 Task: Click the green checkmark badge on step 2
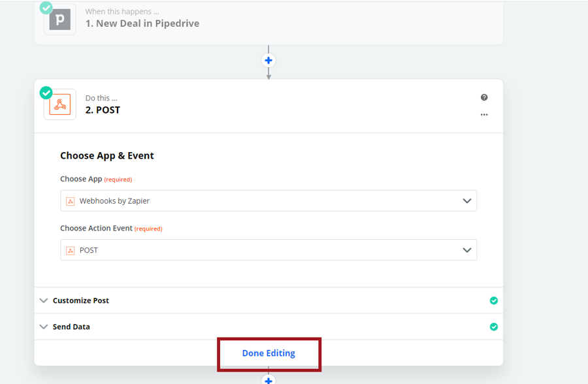(x=46, y=92)
